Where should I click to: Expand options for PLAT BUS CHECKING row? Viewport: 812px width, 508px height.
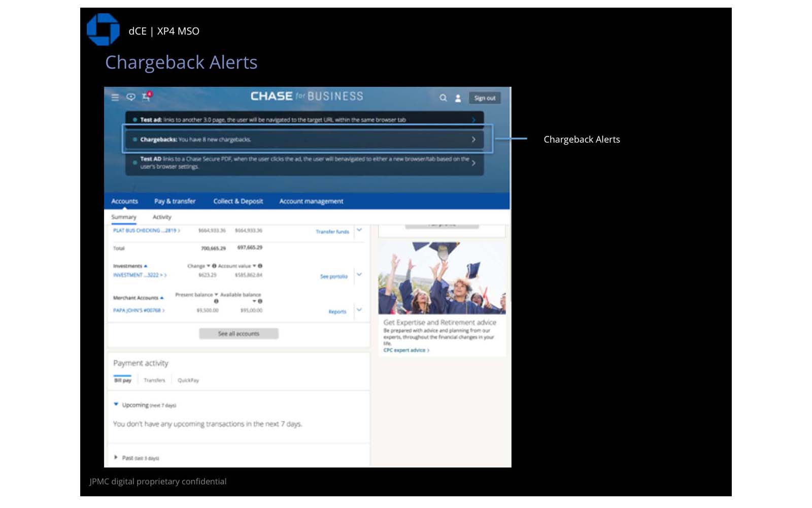359,230
